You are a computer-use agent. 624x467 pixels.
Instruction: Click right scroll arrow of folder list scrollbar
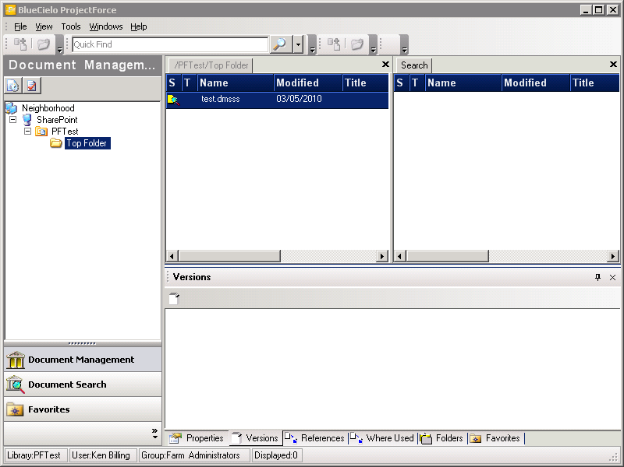click(382, 256)
